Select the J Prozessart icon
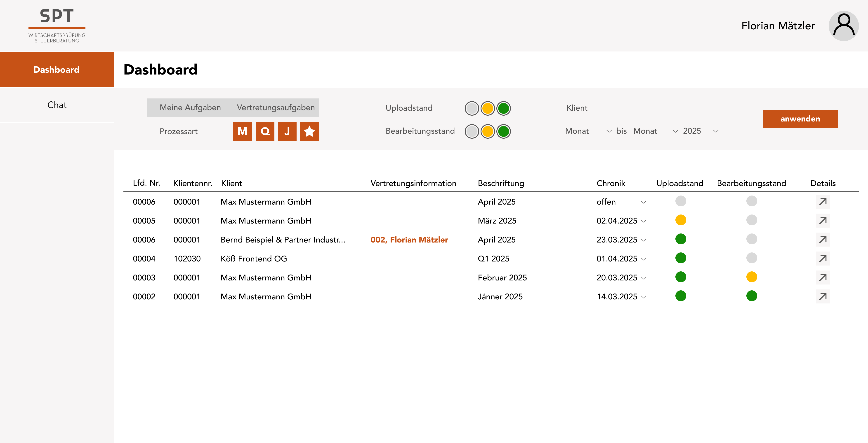The width and height of the screenshot is (868, 443). click(287, 132)
